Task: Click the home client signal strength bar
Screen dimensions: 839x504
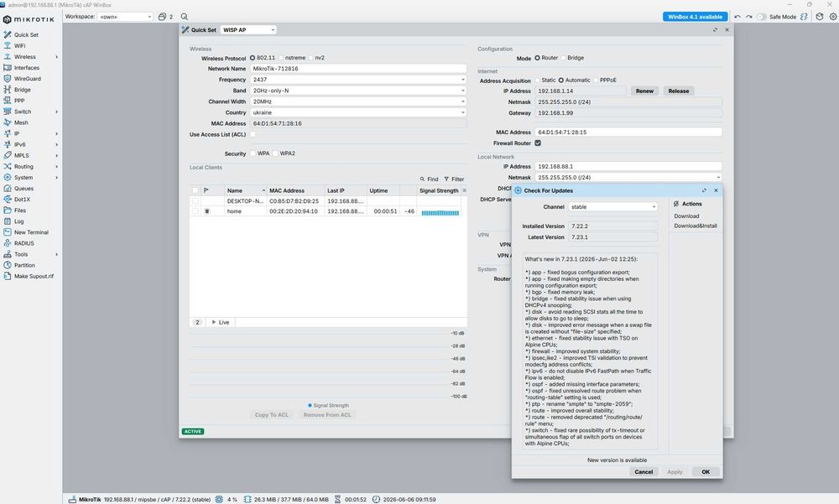Action: coord(440,213)
